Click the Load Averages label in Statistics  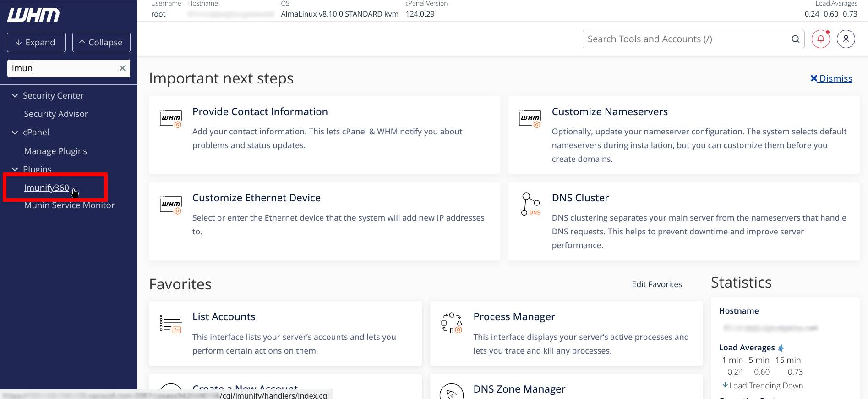[747, 348]
